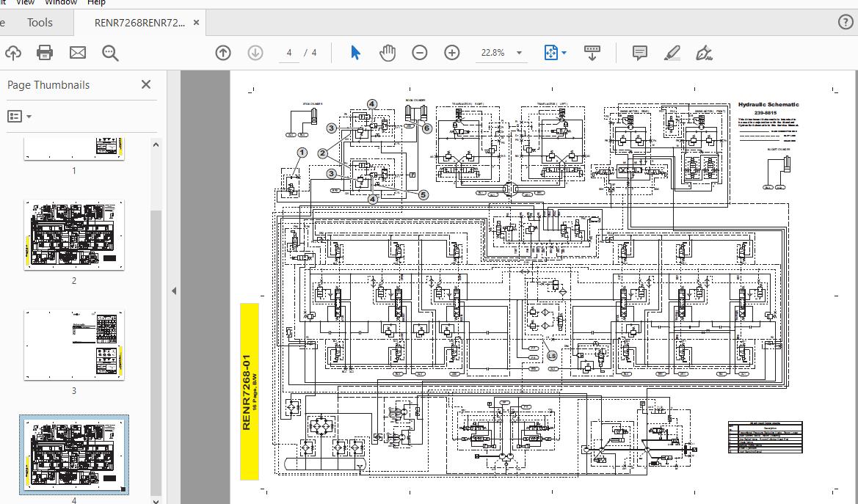
Task: Click the fit page view icon
Action: (x=550, y=53)
